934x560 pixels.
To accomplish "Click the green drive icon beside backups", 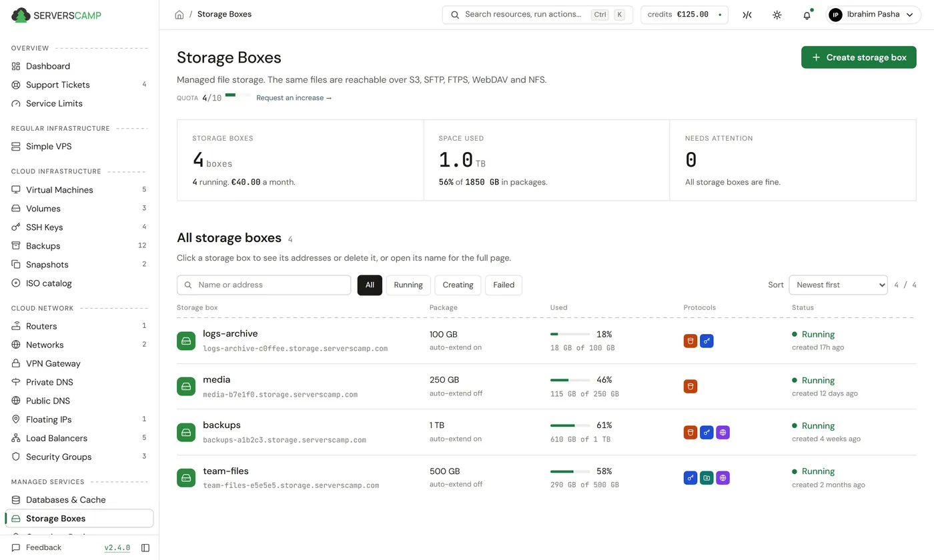I will point(186,432).
